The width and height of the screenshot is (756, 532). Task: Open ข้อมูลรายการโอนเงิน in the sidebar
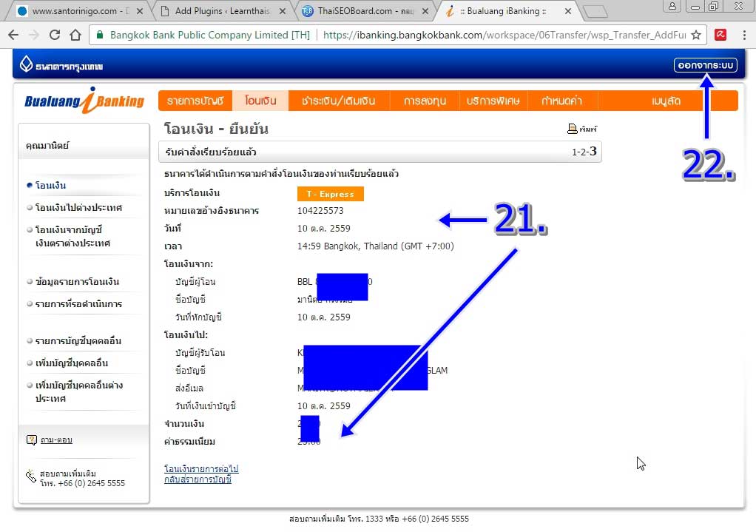(x=77, y=282)
